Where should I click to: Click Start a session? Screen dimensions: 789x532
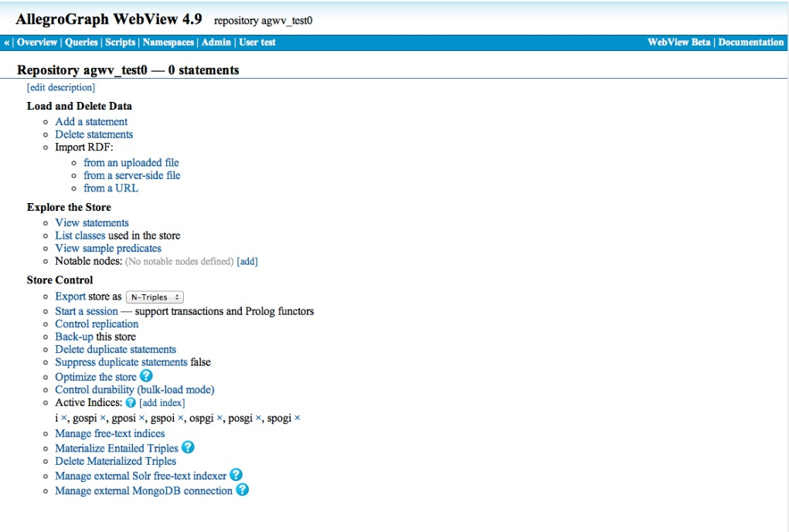87,311
